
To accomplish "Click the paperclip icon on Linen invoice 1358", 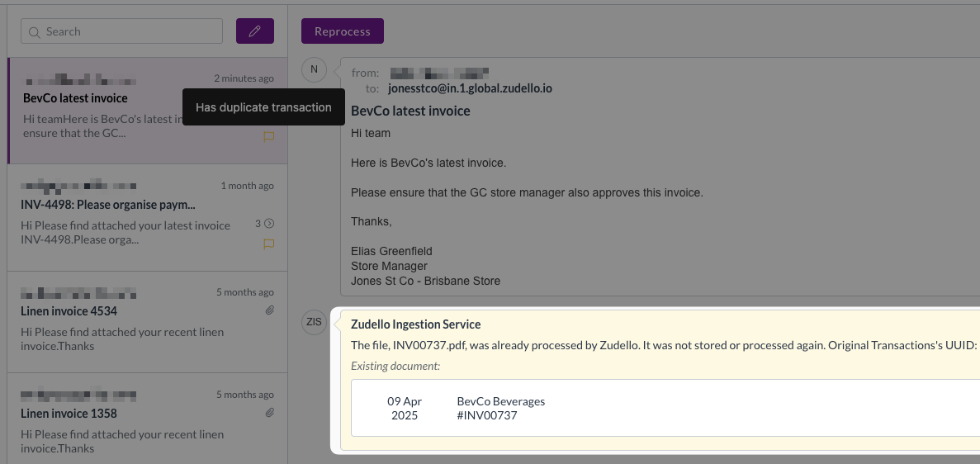I will pos(269,413).
